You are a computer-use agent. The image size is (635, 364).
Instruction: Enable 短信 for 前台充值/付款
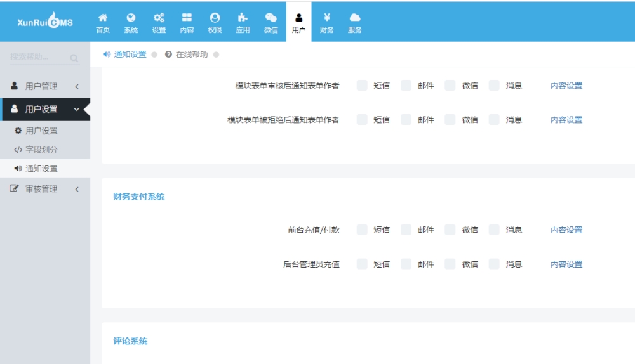[x=362, y=230]
